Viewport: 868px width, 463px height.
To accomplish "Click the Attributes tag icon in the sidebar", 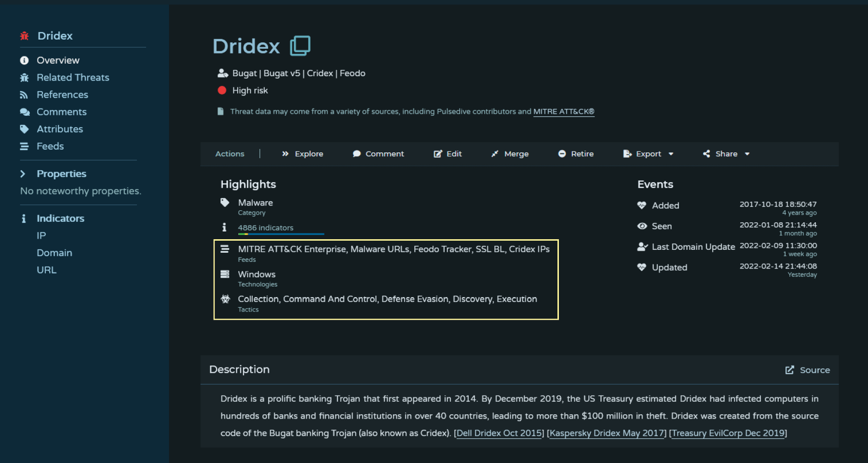I will [24, 129].
